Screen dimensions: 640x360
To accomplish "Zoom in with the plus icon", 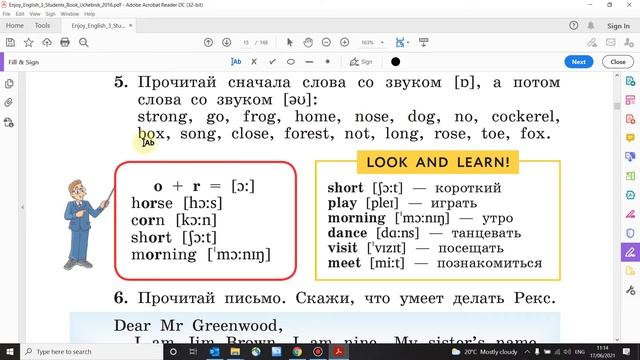I will tap(344, 42).
